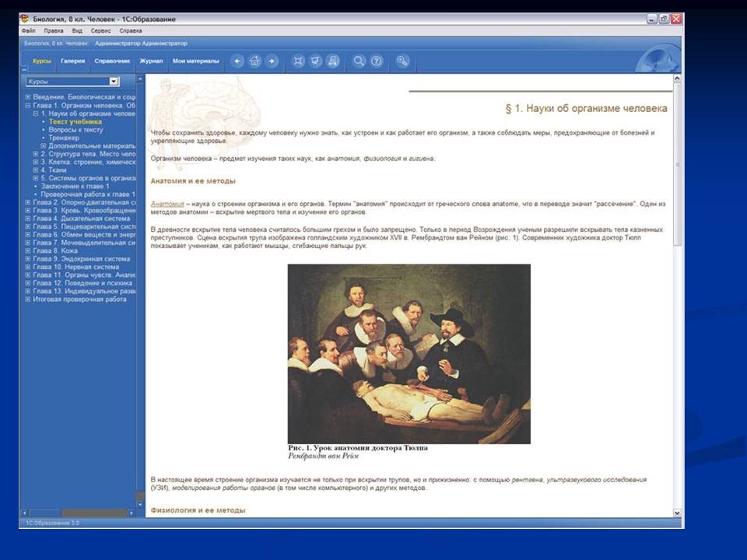
Task: Click the key icon in toolbar
Action: click(402, 61)
